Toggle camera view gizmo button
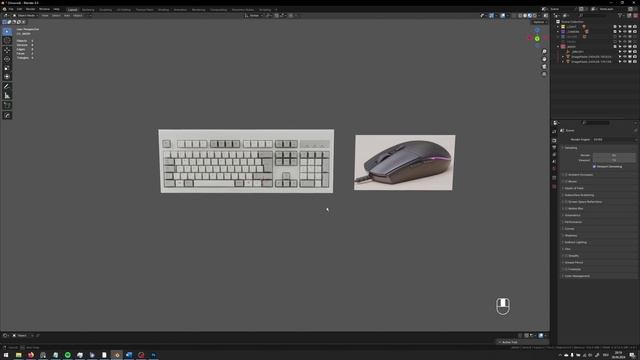Viewport: 640px width, 360px height. 544,67
